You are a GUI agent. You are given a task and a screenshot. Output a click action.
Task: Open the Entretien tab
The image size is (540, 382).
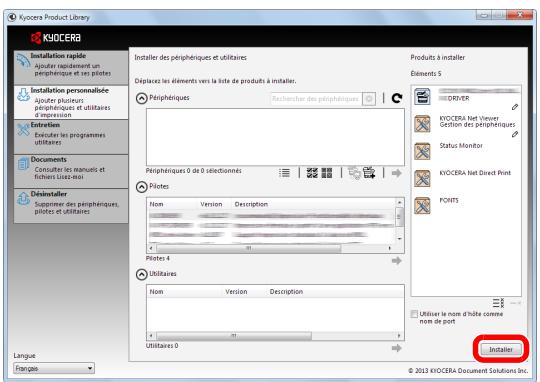click(x=71, y=137)
